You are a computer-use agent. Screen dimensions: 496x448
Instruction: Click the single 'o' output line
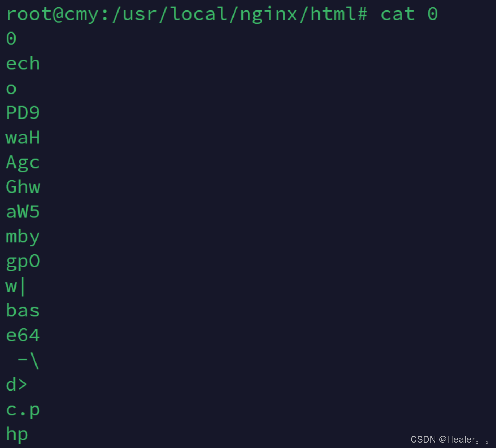tap(11, 89)
